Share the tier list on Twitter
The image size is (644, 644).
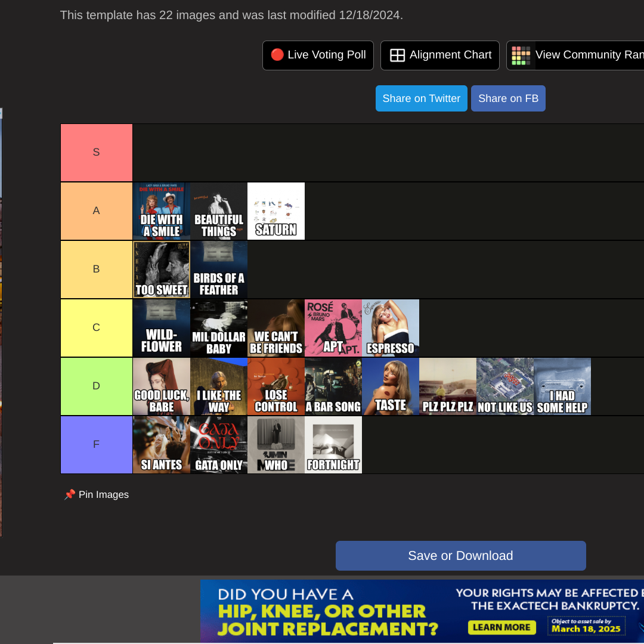pyautogui.click(x=422, y=98)
